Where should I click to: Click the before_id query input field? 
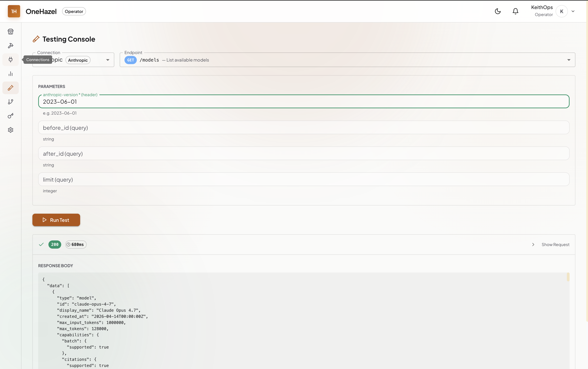[304, 127]
